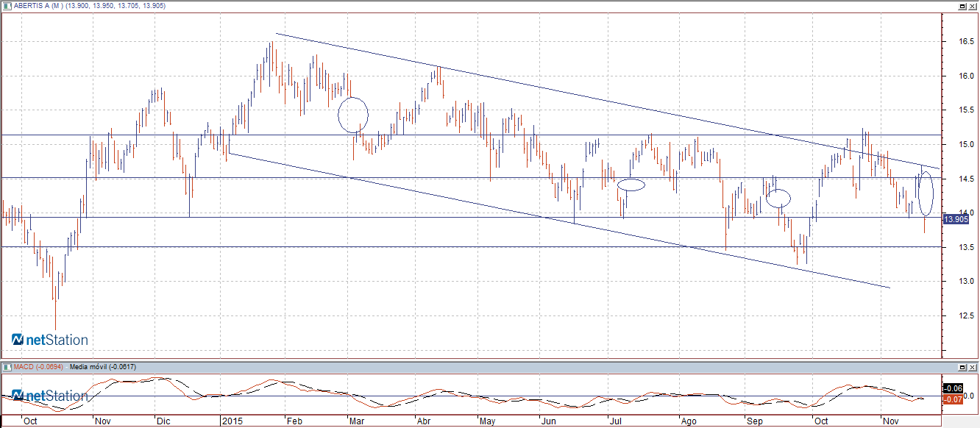Image resolution: width=980 pixels, height=428 pixels.
Task: Click the 15.0 price axis label
Action: pos(966,145)
